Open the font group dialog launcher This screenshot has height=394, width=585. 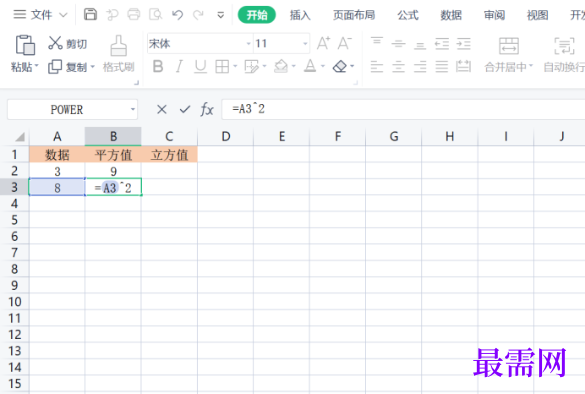click(x=356, y=83)
